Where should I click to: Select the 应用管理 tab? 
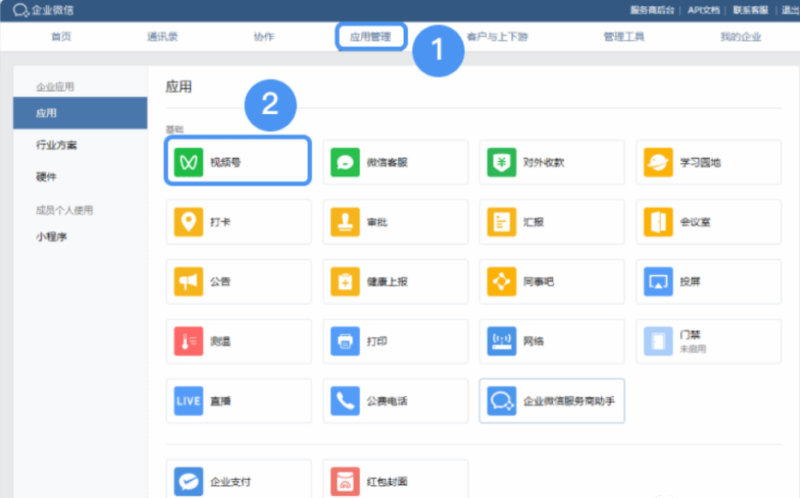coord(370,37)
